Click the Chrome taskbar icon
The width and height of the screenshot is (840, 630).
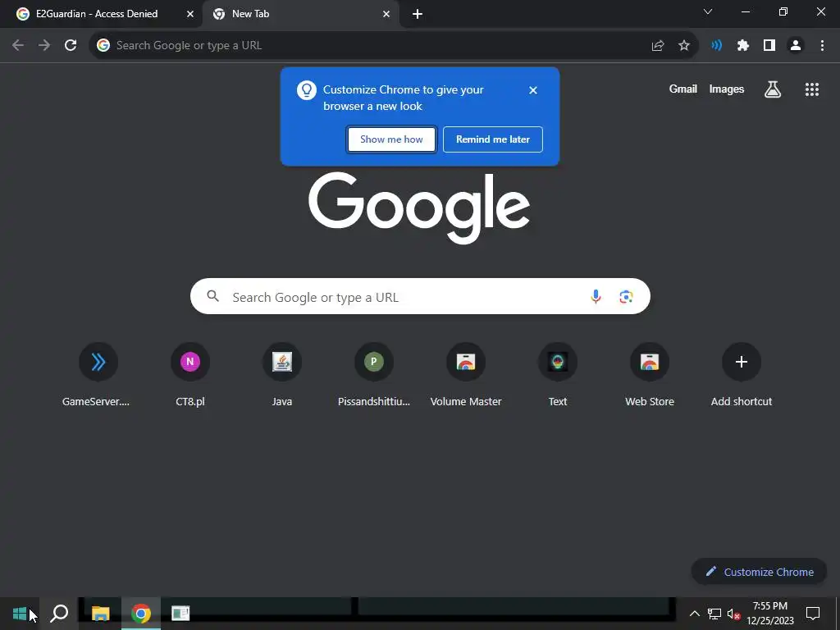click(141, 614)
